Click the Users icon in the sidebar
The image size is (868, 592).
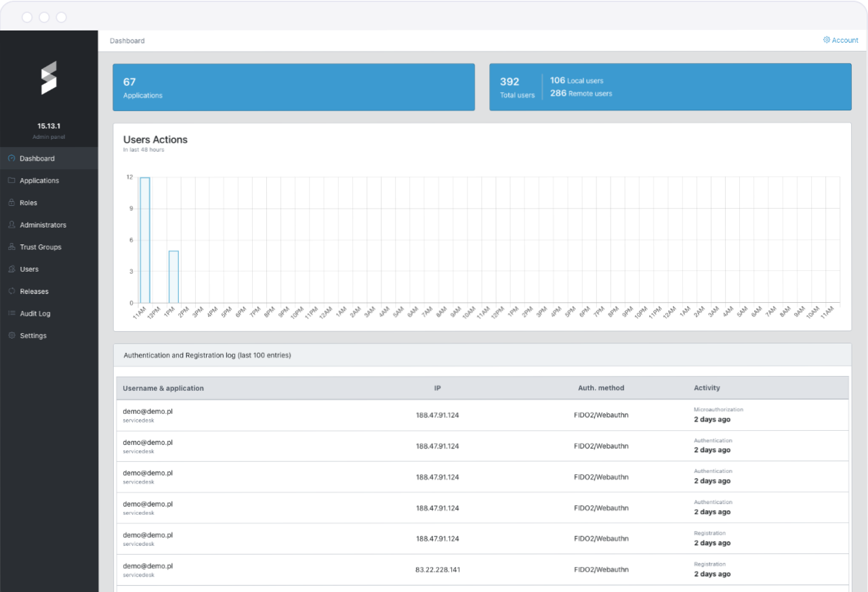tap(11, 269)
